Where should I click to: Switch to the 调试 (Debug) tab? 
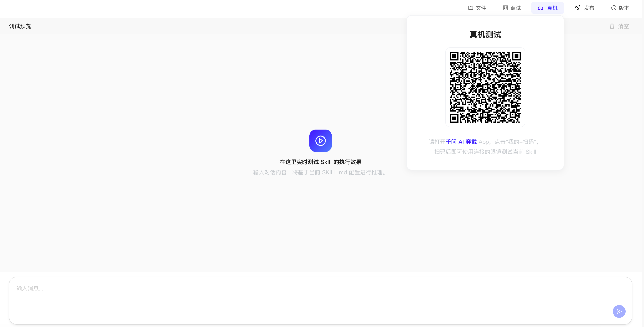coord(512,8)
